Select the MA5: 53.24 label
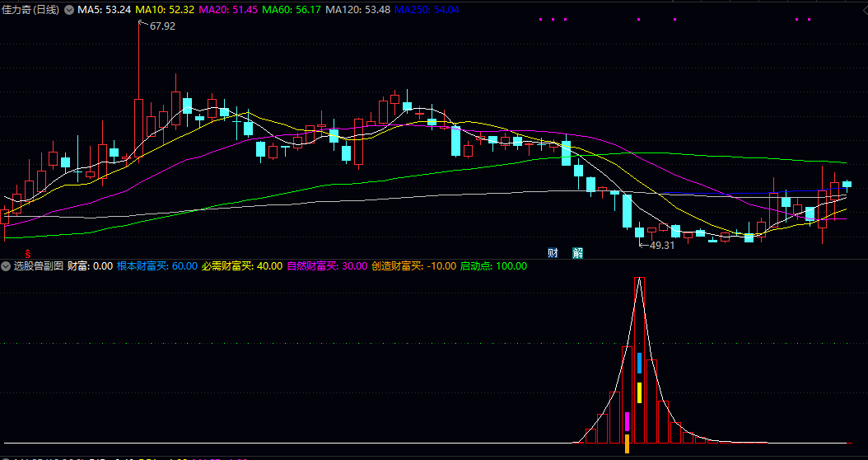Viewport: 868px width, 460px height. 104,10
